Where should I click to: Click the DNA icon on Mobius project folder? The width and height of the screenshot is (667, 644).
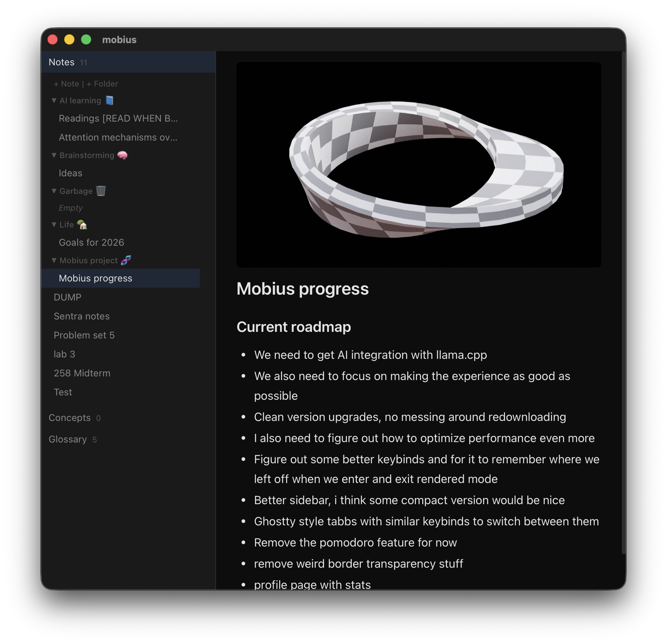pos(126,260)
